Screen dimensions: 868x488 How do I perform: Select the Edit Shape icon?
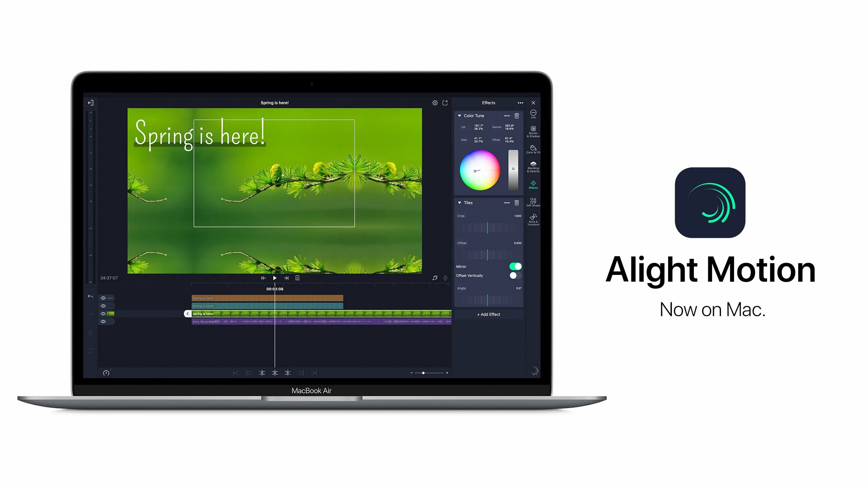533,202
